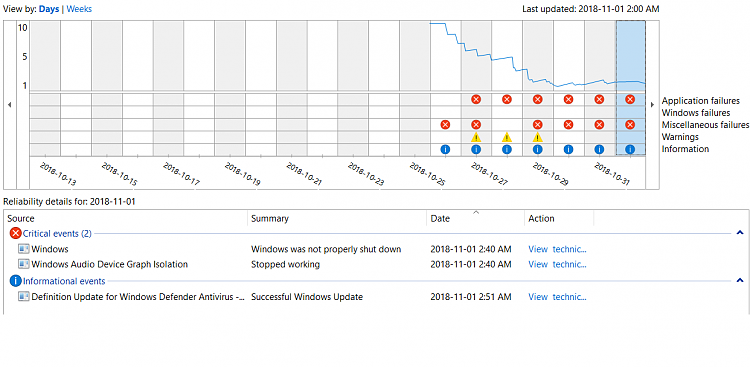Click the 'Last updated: 2018-11-01 2:00 AM' text
This screenshot has height=367, width=750.
[591, 9]
